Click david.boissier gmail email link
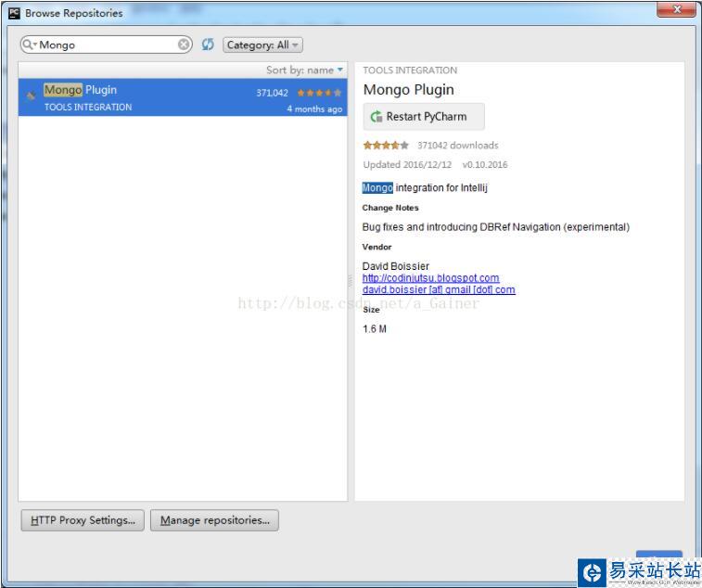Image resolution: width=702 pixels, height=588 pixels. (439, 289)
